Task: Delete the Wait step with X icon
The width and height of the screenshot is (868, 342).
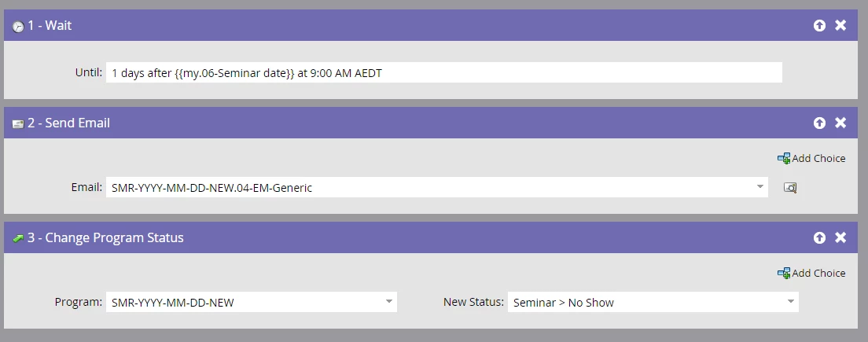Action: pyautogui.click(x=840, y=25)
